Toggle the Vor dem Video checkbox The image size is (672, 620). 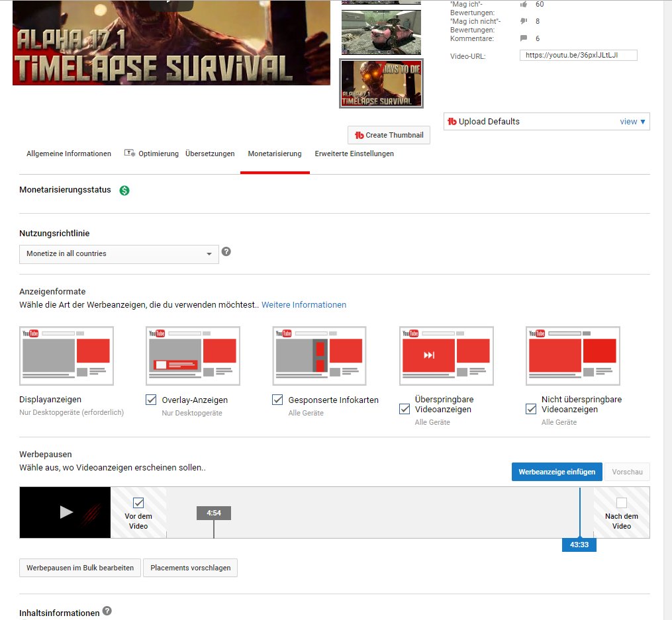138,503
